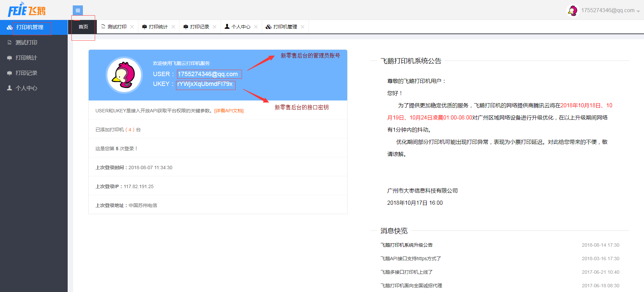
Task: Click the 打印机管理 sidebar printer icon
Action: [x=9, y=27]
